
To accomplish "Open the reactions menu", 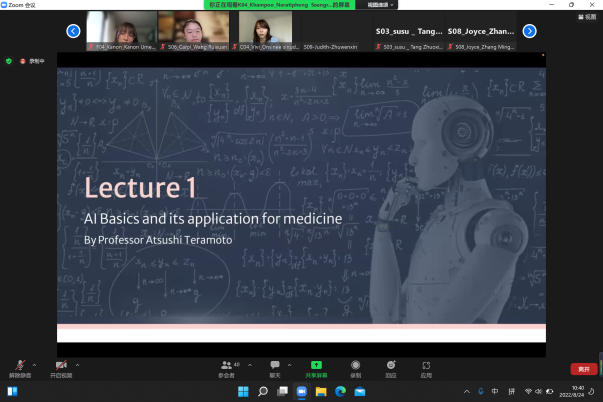I will point(390,367).
